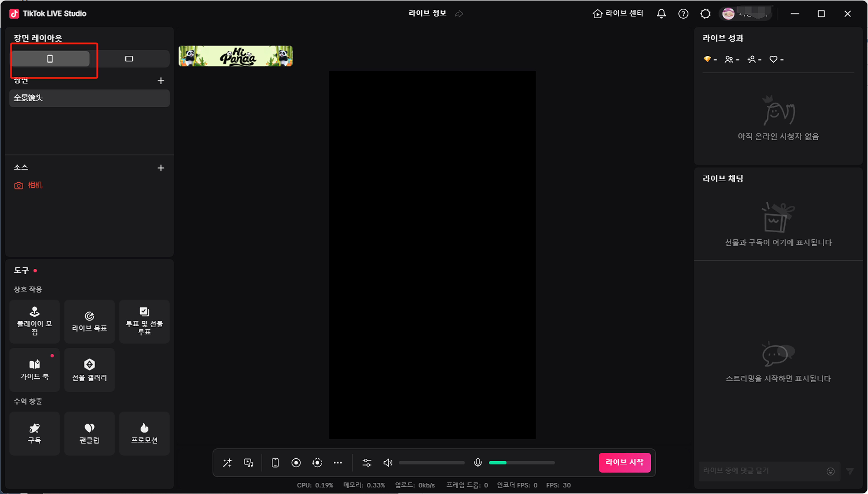
Task: Select the 全景镜头 scene
Action: coord(89,98)
